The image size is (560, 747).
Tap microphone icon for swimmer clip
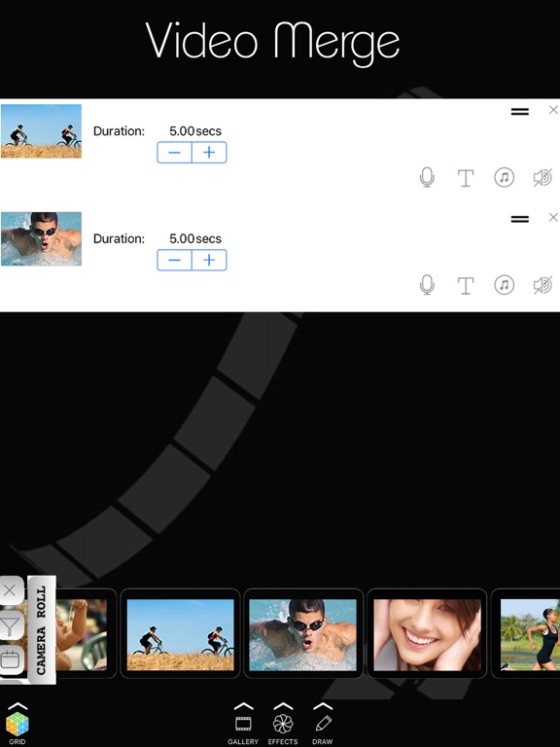tap(427, 285)
